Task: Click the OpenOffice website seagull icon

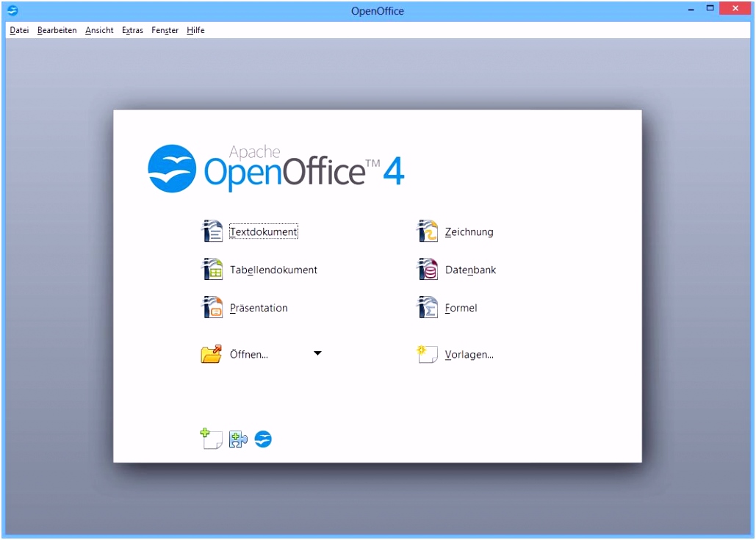Action: [263, 439]
